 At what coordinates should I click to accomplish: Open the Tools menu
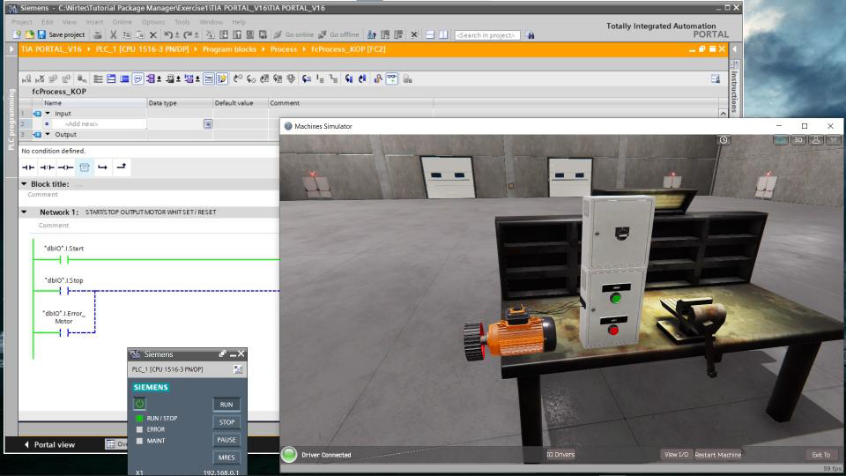pyautogui.click(x=182, y=22)
